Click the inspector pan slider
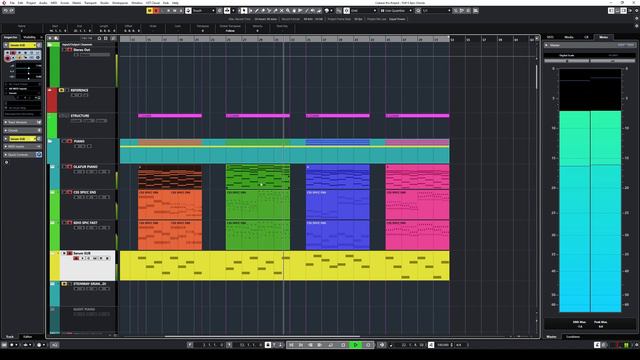640x360 pixels. 28,73
